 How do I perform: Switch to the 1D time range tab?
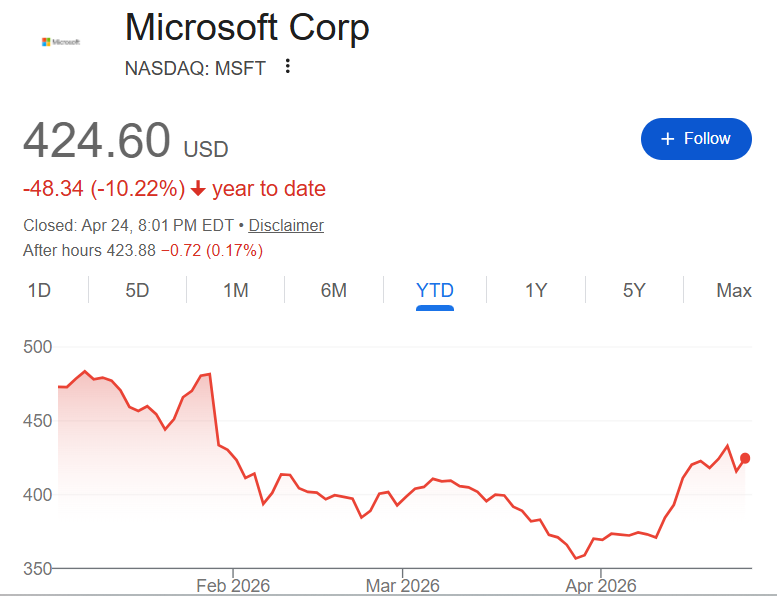pos(39,291)
